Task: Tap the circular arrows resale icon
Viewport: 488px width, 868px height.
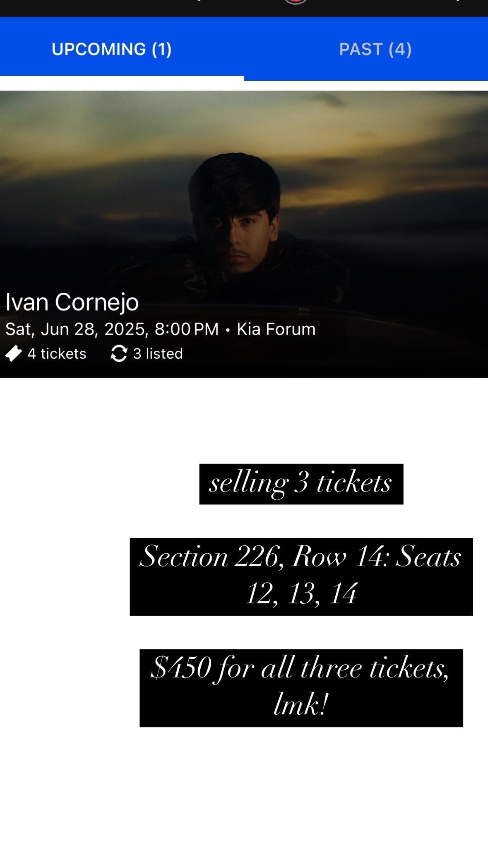Action: pos(119,354)
